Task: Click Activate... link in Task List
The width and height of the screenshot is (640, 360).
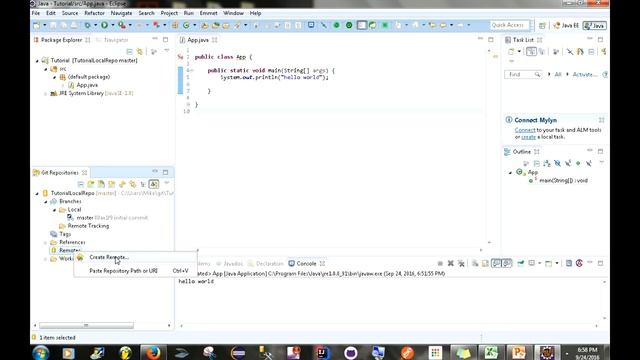Action: 584,74
